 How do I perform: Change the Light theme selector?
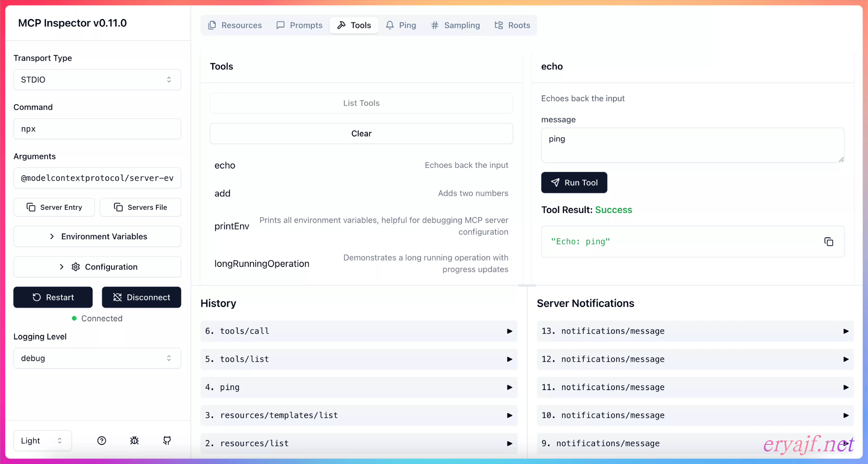pos(42,440)
